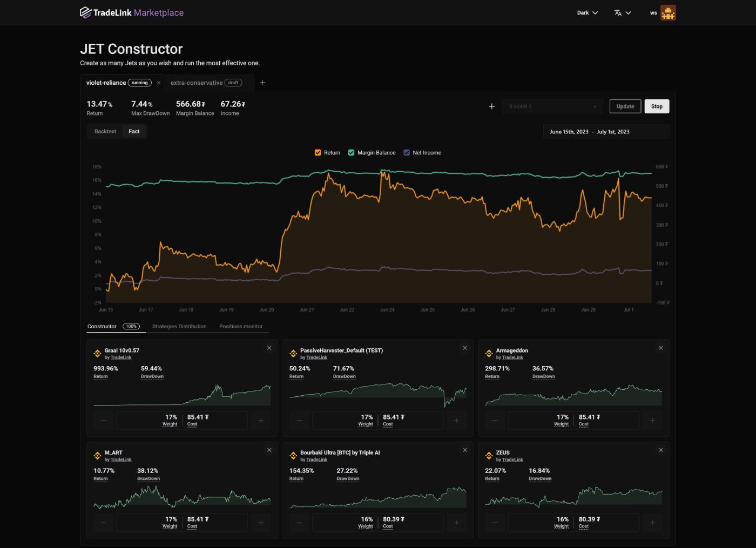Decrease weight of M_ART strategy

pos(103,523)
